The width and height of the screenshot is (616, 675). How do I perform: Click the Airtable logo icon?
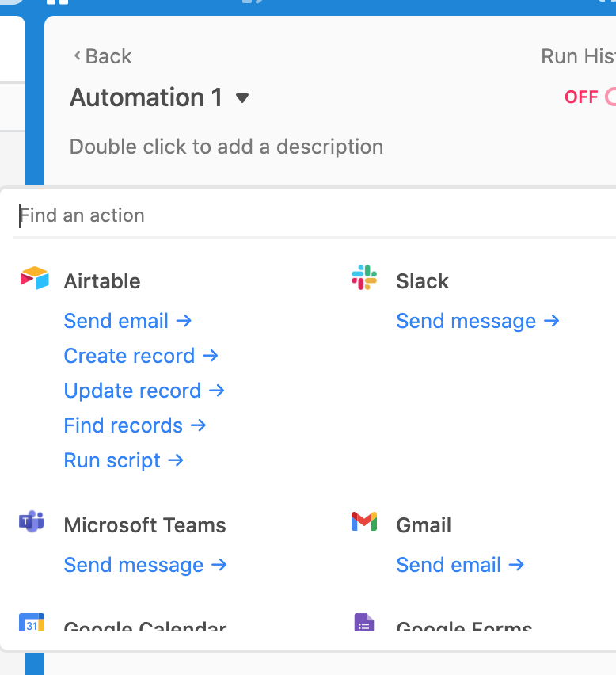click(34, 278)
